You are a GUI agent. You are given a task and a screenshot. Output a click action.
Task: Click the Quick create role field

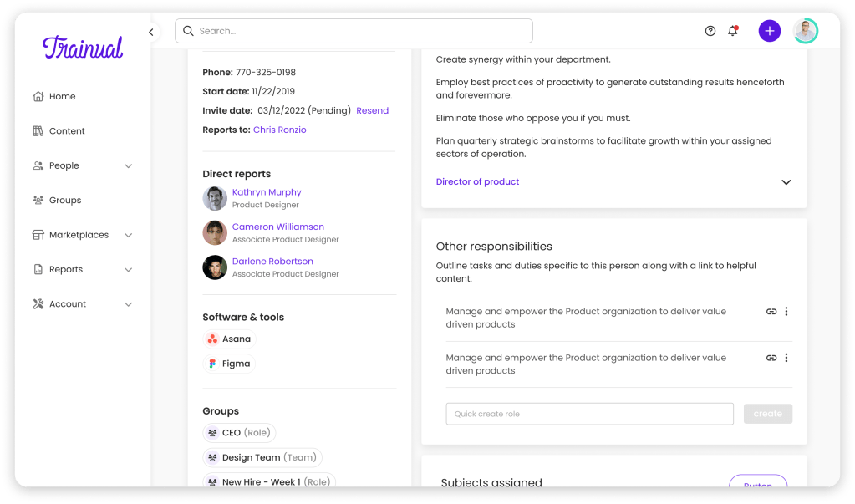589,414
